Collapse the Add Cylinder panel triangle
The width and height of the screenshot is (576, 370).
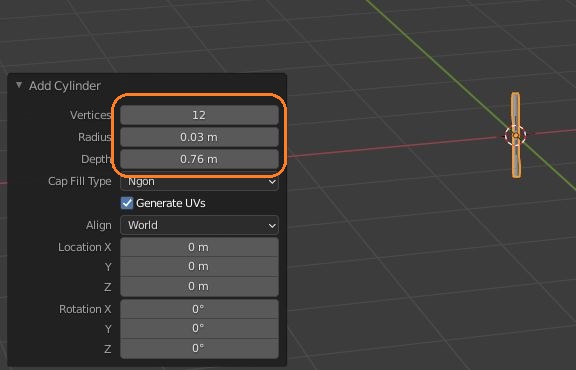(19, 85)
